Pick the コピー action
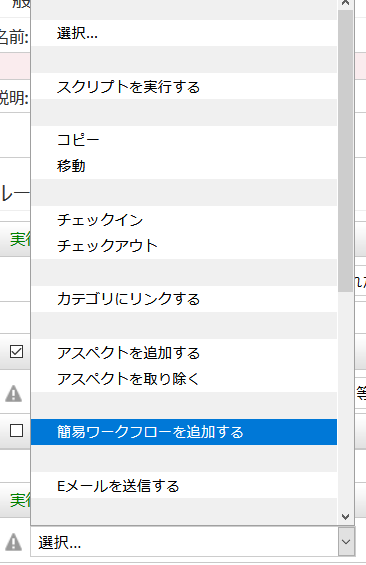366x565 pixels. [184, 139]
